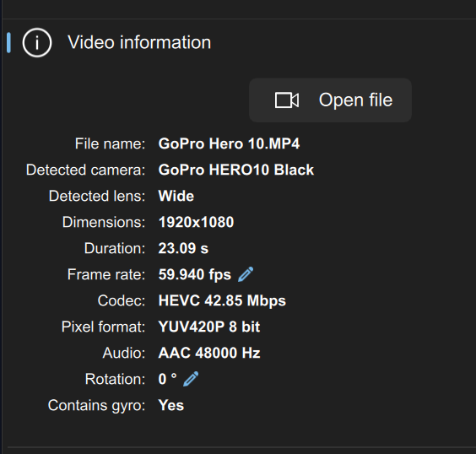
Task: Click the duration value 23.09 s
Action: pos(183,248)
